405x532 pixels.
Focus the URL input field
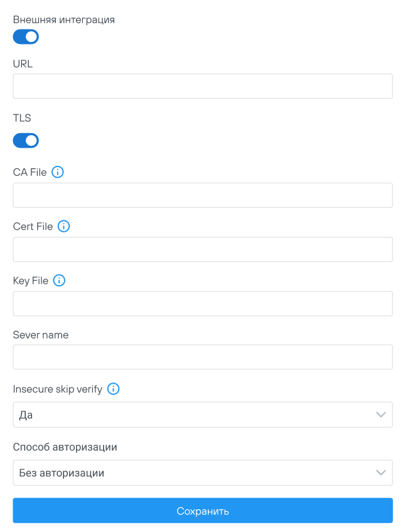point(202,86)
